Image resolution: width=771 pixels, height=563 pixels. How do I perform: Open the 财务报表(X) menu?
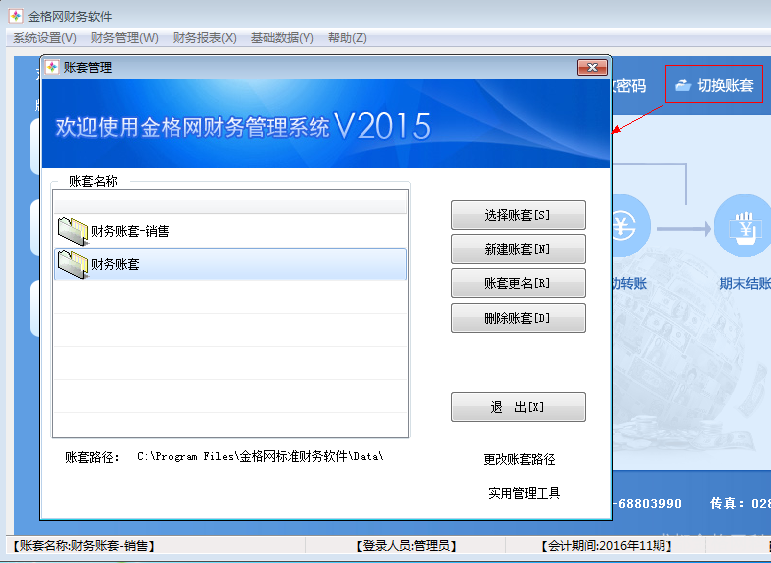(204, 38)
